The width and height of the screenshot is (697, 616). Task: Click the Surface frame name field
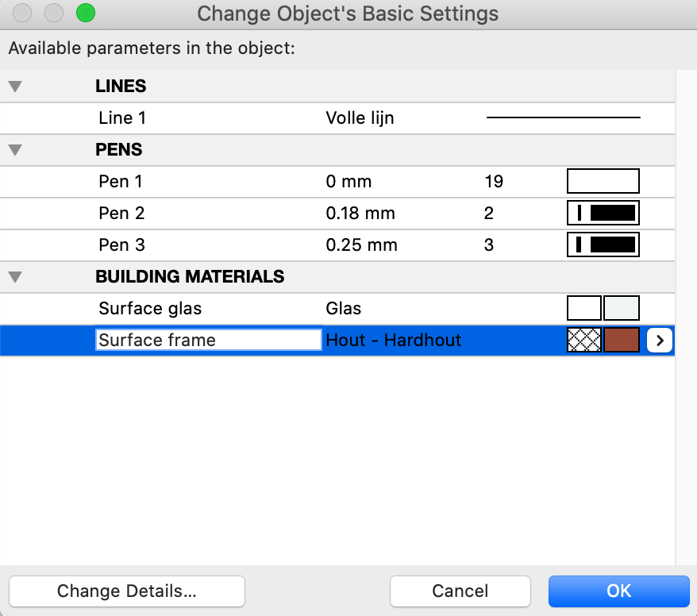click(x=209, y=340)
